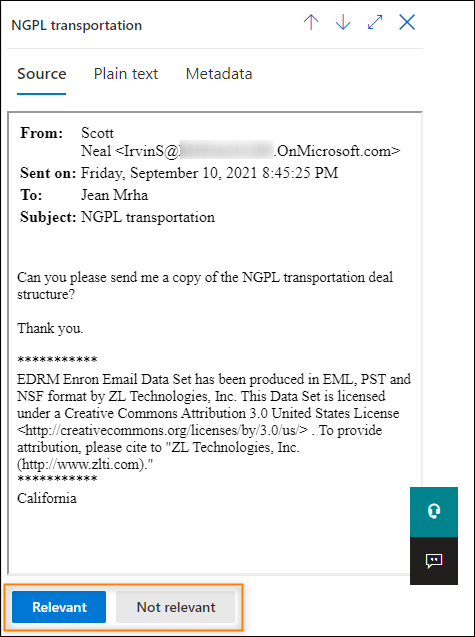Go to next document with down arrow
This screenshot has height=637, width=475.
[343, 23]
